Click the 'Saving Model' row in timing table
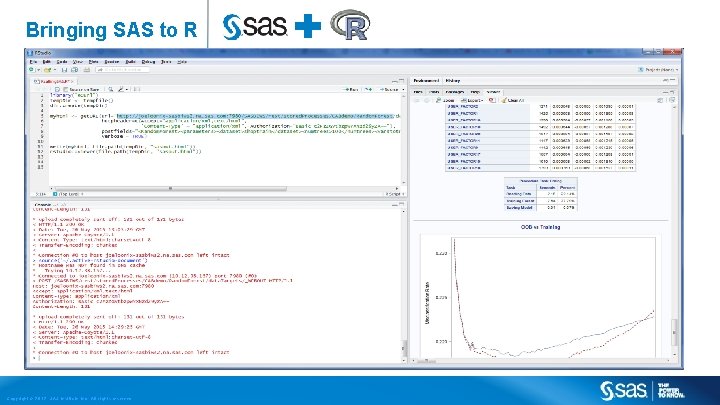720x405 pixels. pyautogui.click(x=540, y=208)
